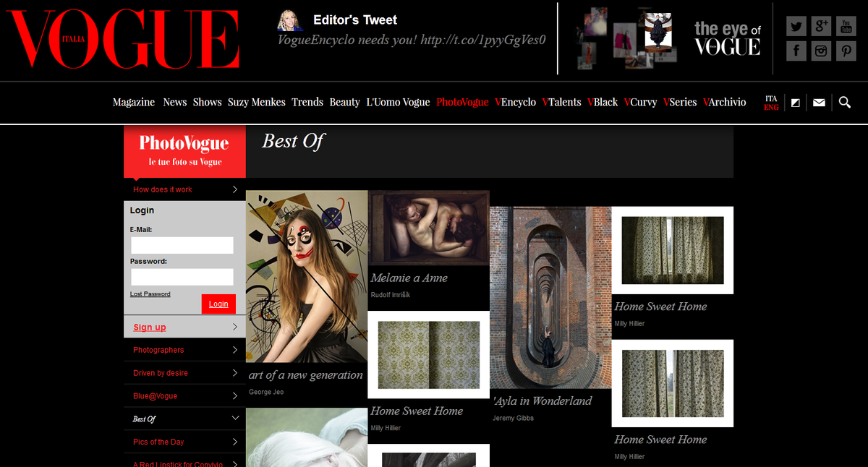Open Pics of the Day link
Viewport: 868px width, 467px height.
click(158, 442)
